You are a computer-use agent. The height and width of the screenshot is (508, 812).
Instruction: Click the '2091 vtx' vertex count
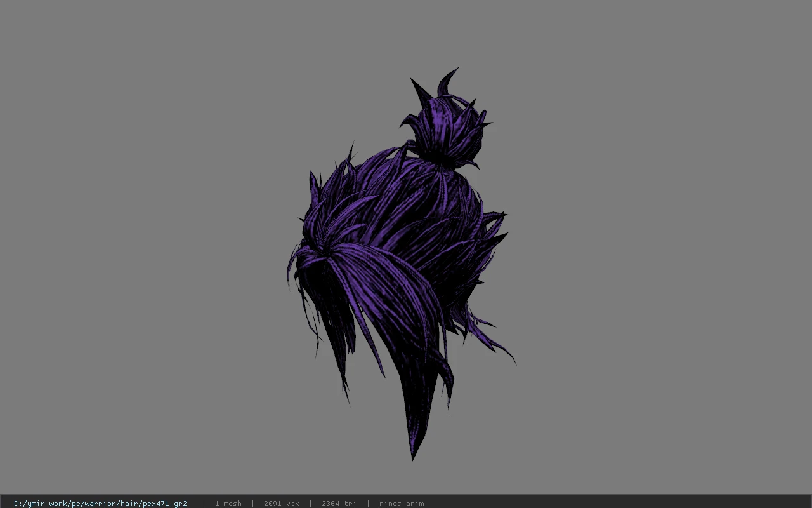[281, 504]
